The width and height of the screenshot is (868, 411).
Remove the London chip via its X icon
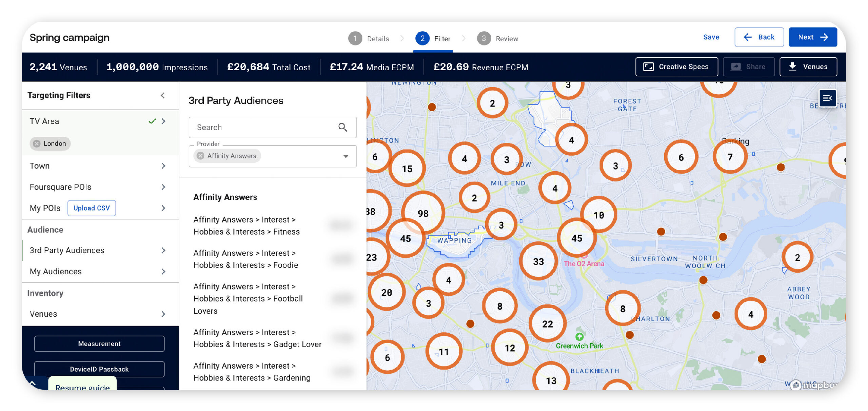click(x=37, y=143)
